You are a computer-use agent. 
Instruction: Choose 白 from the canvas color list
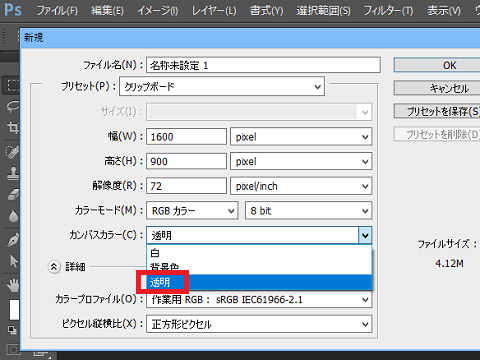(259, 253)
